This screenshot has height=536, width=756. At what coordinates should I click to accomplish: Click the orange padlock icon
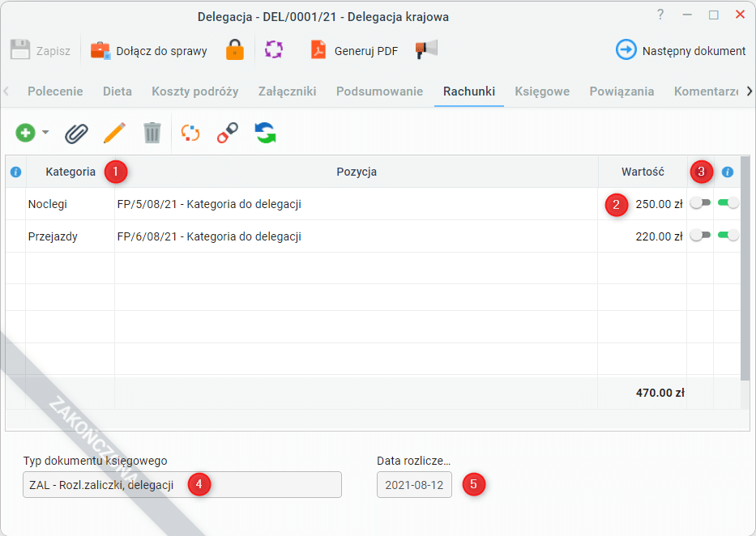(235, 49)
